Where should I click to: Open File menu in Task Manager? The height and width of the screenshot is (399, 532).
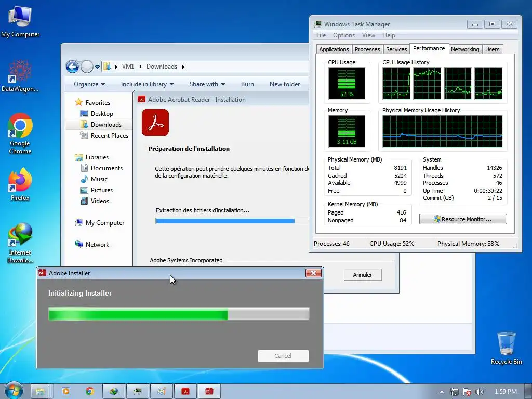[x=321, y=35]
